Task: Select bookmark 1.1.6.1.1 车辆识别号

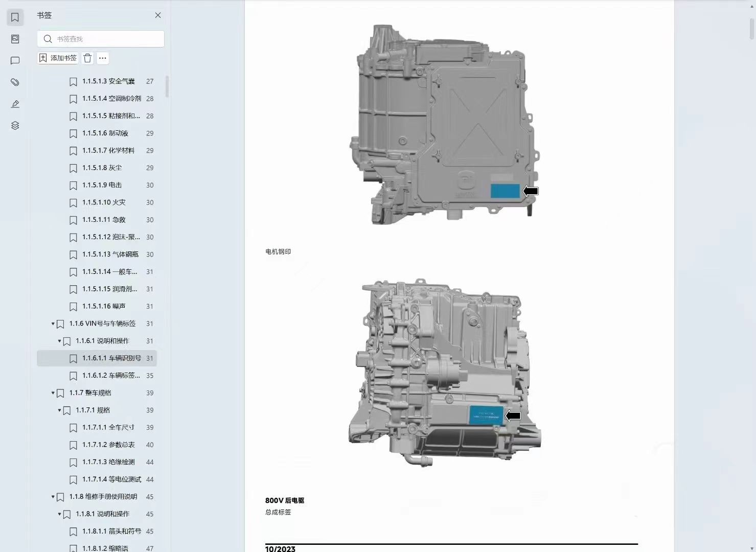Action: click(111, 358)
